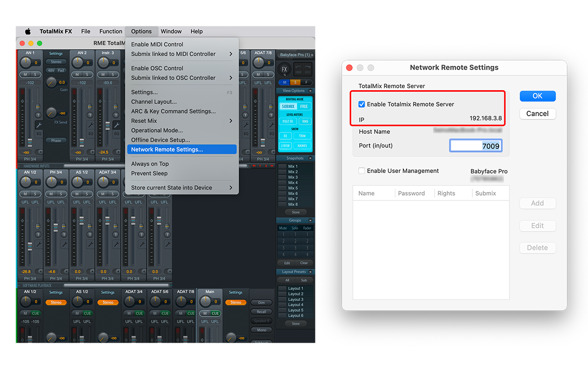Click the wrench icon on Instr. 3 channel
The width and height of the screenshot is (588, 374).
(116, 125)
